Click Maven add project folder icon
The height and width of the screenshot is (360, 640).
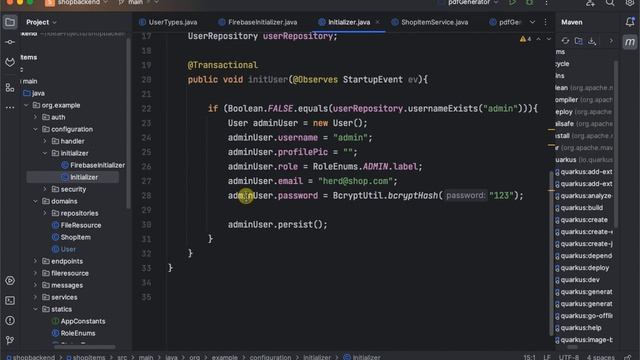tap(578, 41)
